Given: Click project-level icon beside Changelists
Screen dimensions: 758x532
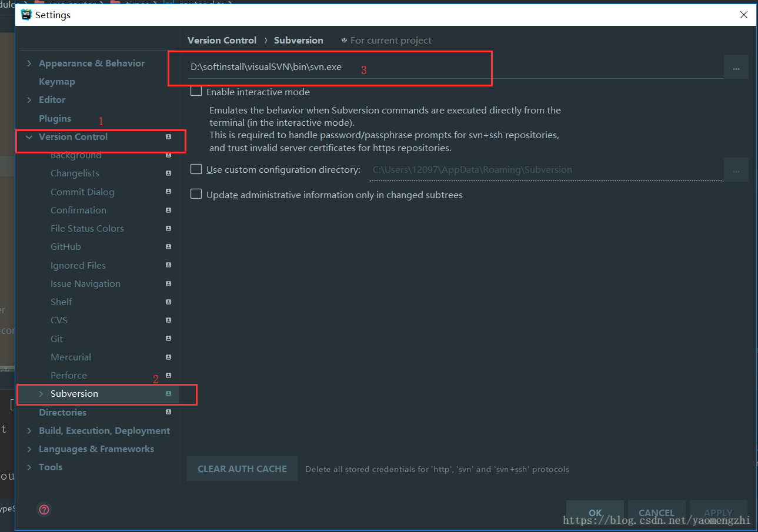Looking at the screenshot, I should point(168,173).
